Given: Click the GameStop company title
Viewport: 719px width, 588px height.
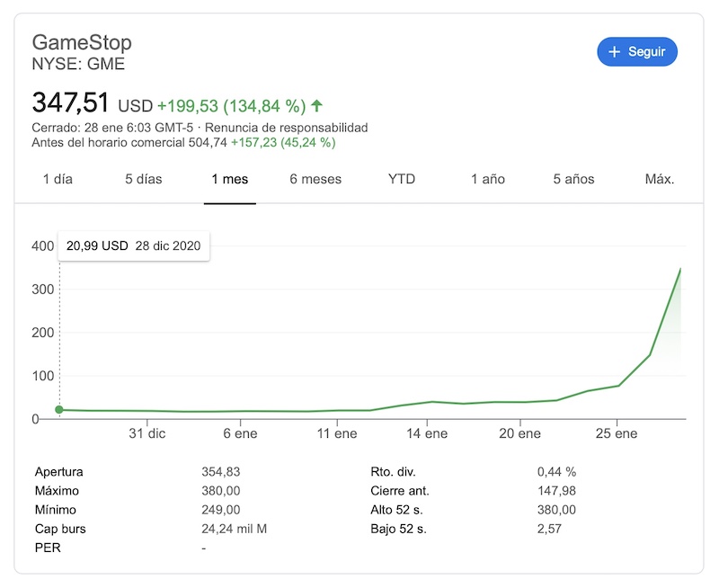Looking at the screenshot, I should pos(82,42).
